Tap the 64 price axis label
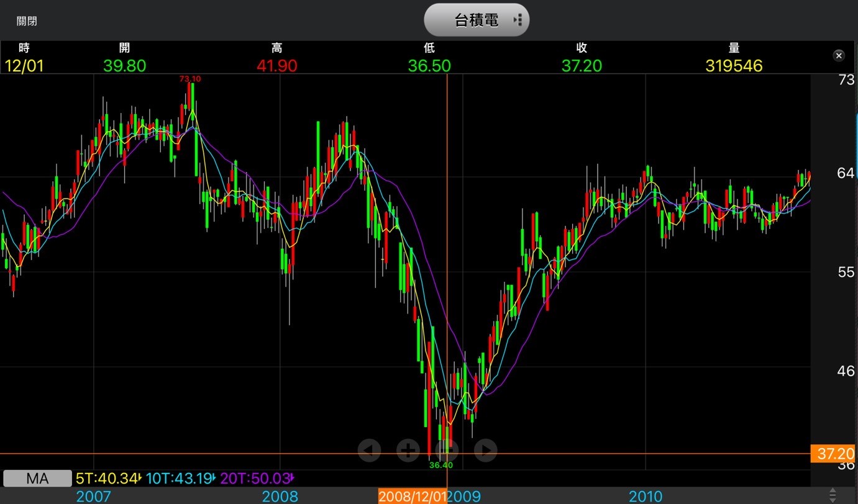 pos(846,173)
